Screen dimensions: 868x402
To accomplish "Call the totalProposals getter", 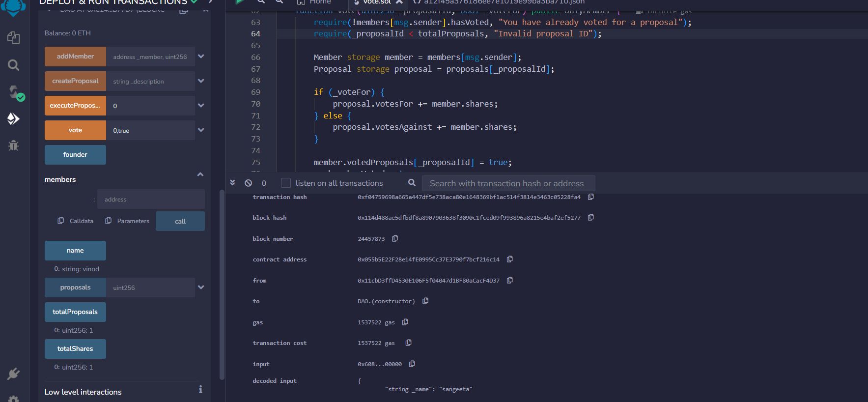I will point(75,312).
